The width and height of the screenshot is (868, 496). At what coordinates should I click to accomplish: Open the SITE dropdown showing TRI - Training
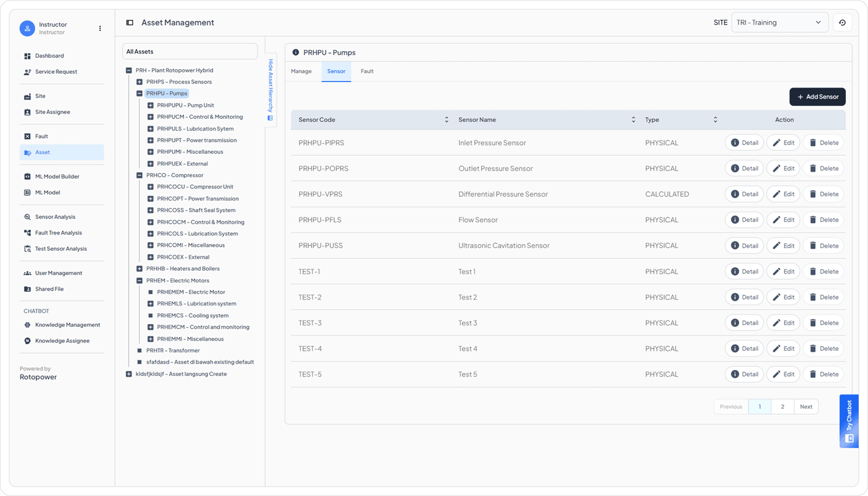779,23
